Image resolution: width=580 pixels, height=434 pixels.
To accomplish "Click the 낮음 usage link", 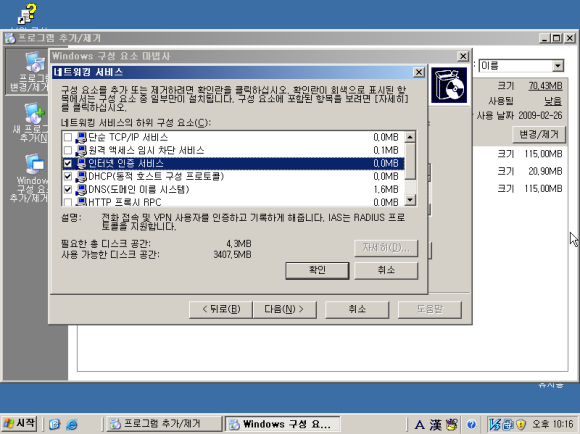I will click(553, 101).
